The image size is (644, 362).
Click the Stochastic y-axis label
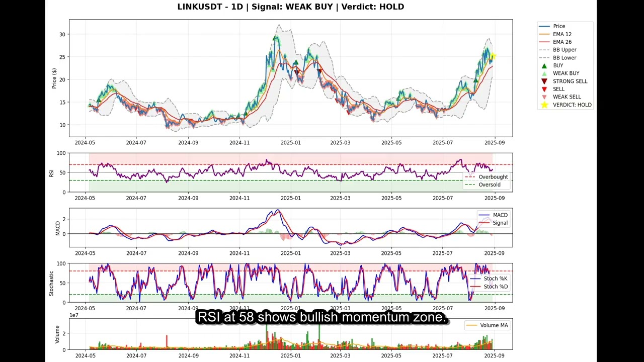coord(51,283)
